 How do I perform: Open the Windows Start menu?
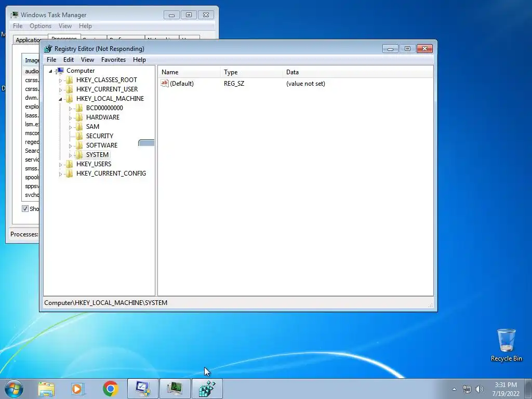14,389
